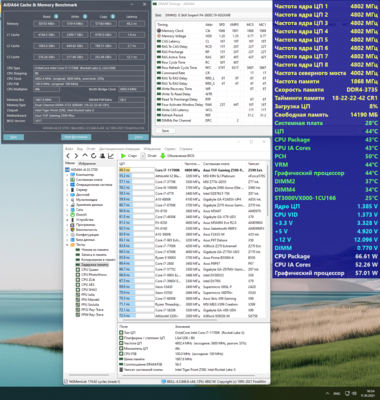The image size is (380, 400).
Task: Collapse the Тесты tree node
Action: pos(67,245)
